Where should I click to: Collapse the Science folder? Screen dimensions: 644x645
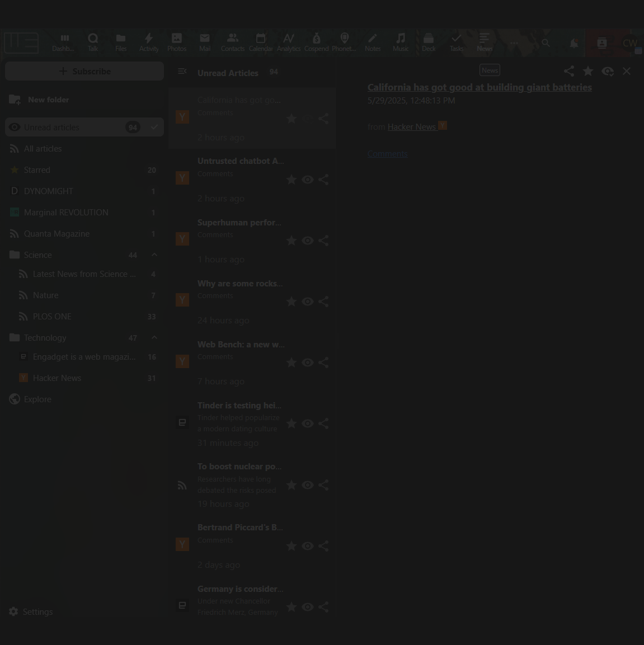154,255
